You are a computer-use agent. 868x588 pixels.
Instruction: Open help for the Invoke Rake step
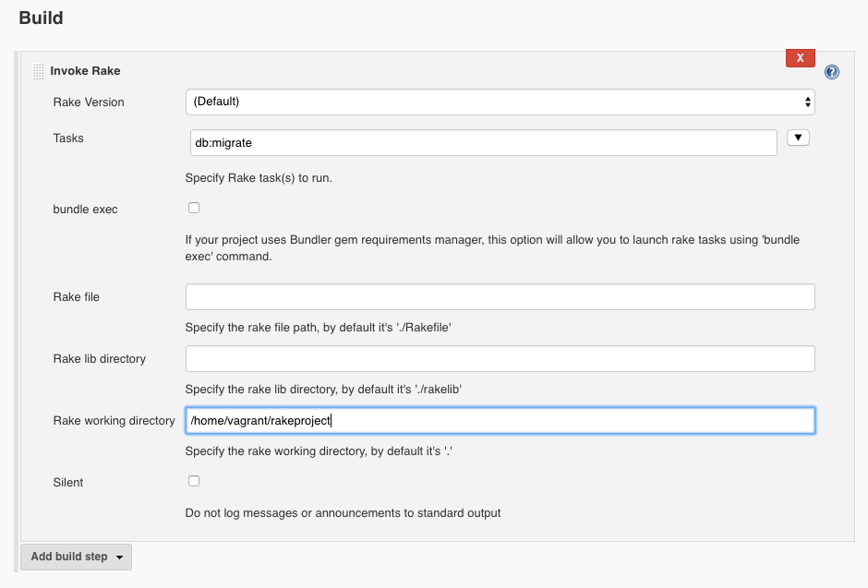pos(832,72)
